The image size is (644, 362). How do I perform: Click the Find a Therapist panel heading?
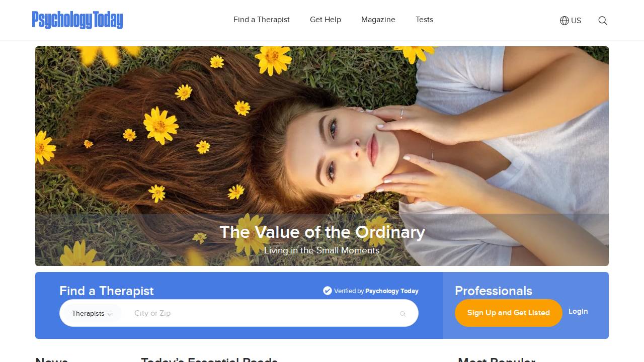click(107, 291)
